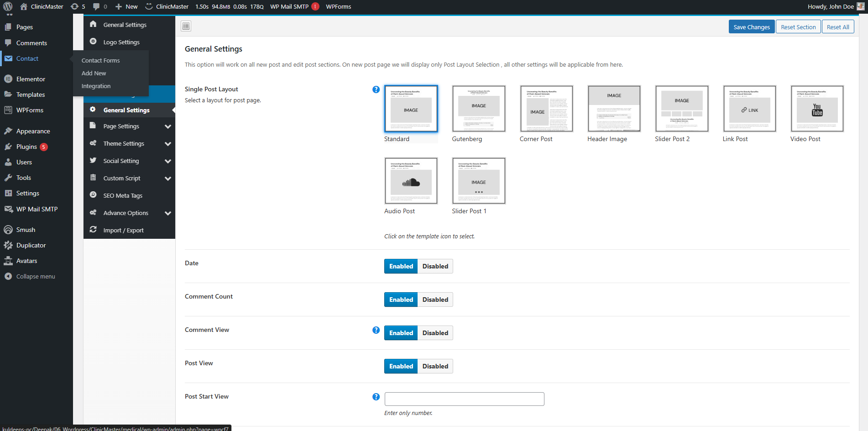The image size is (868, 431).
Task: Switch Post View to Disabled
Action: [435, 366]
